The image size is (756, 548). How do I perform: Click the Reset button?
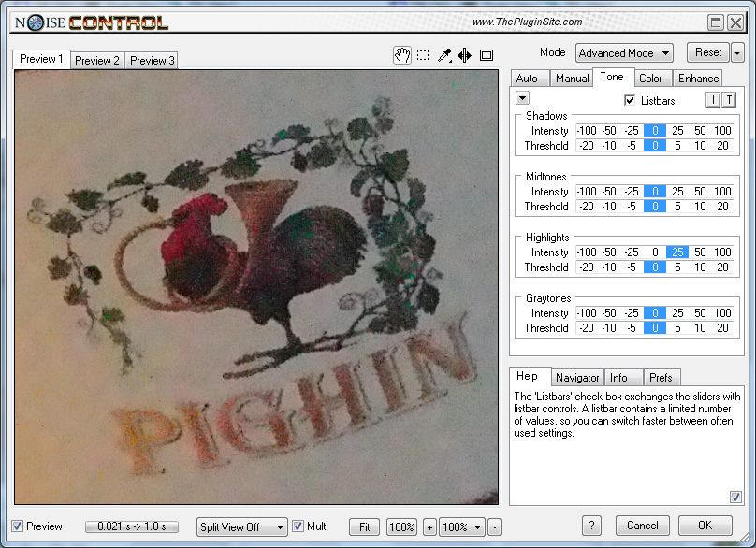708,52
